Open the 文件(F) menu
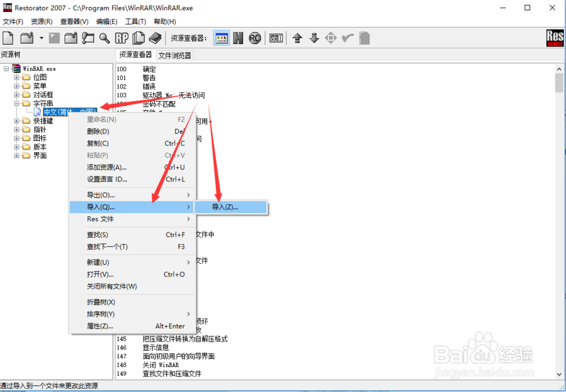 pos(13,21)
